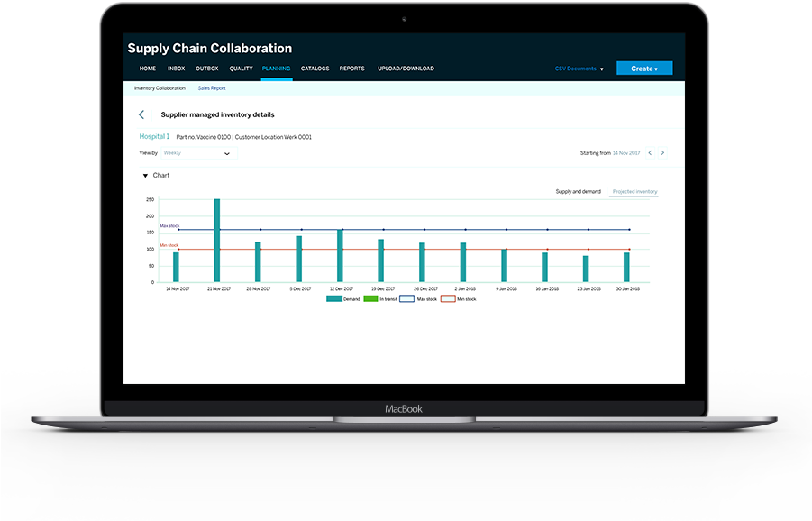This screenshot has width=812, height=521.
Task: Open the Sales Report sub-tab
Action: pyautogui.click(x=212, y=88)
